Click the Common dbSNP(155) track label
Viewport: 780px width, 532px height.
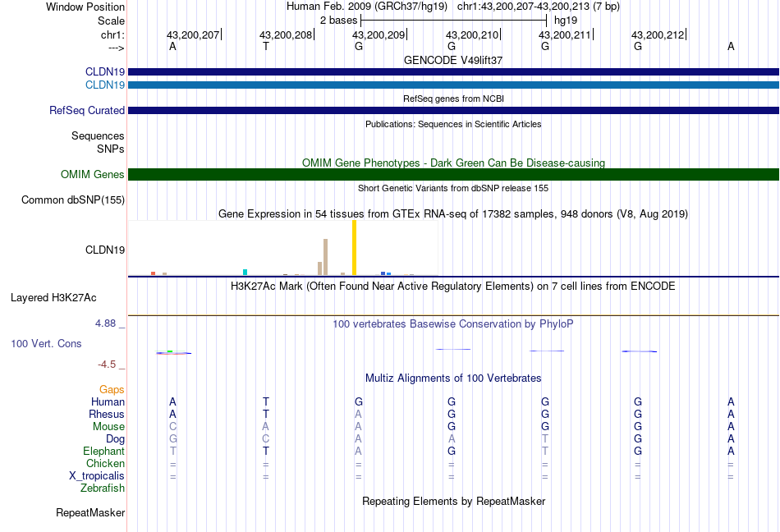pyautogui.click(x=73, y=199)
